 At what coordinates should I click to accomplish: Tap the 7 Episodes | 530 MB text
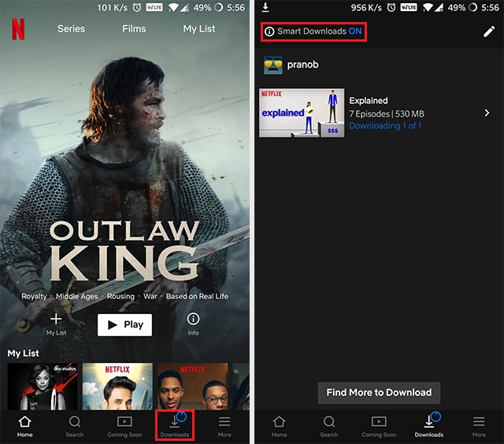tap(387, 113)
